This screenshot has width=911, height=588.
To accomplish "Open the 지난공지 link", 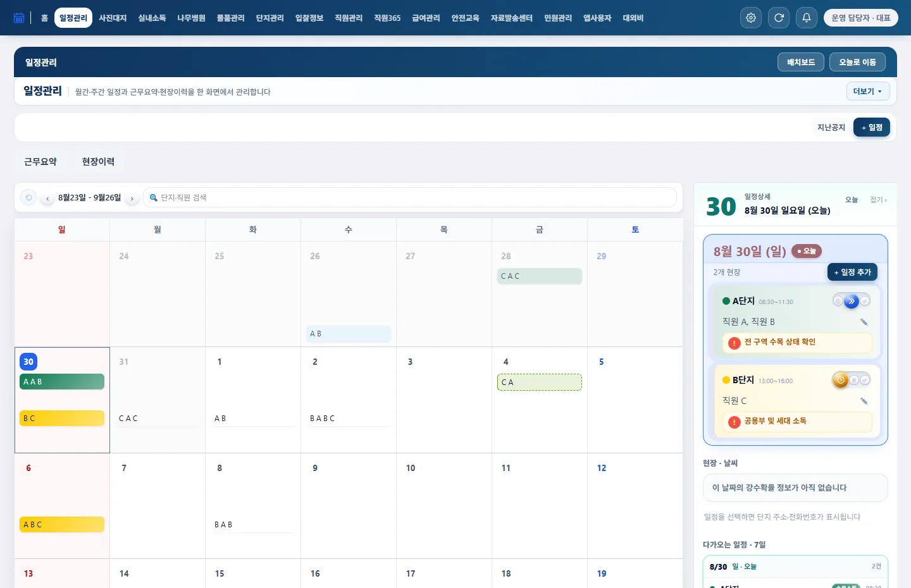I will (831, 127).
